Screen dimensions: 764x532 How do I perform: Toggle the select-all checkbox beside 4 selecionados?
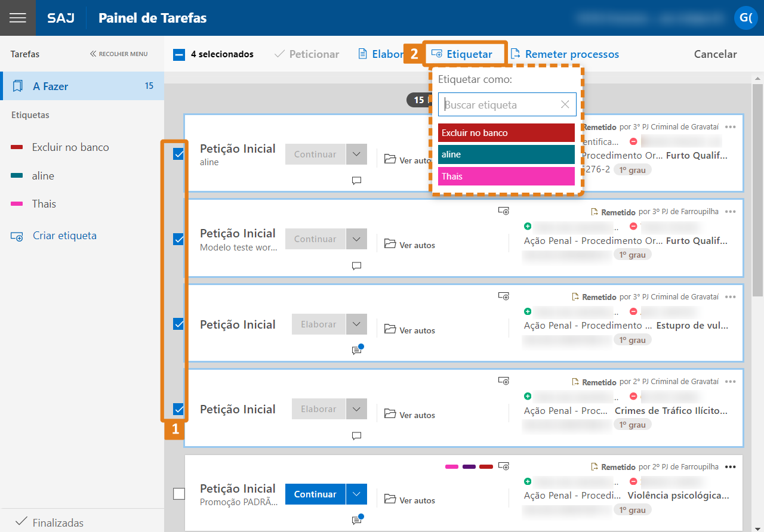pos(179,54)
